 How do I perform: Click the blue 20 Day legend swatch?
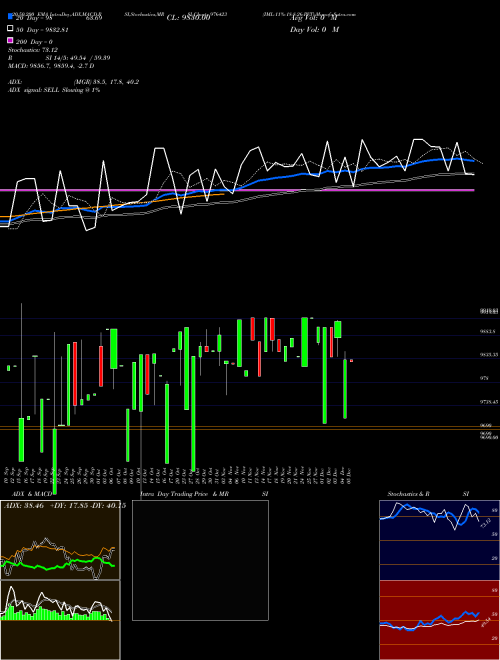coord(10,17)
